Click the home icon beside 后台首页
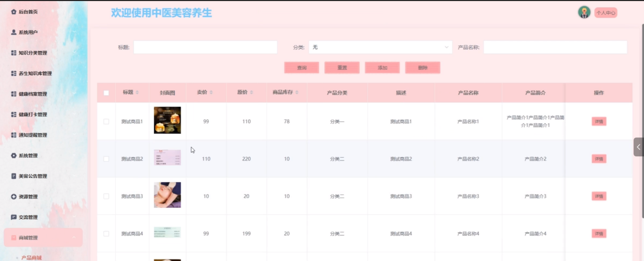Screen dimensions: 644x261 point(14,12)
